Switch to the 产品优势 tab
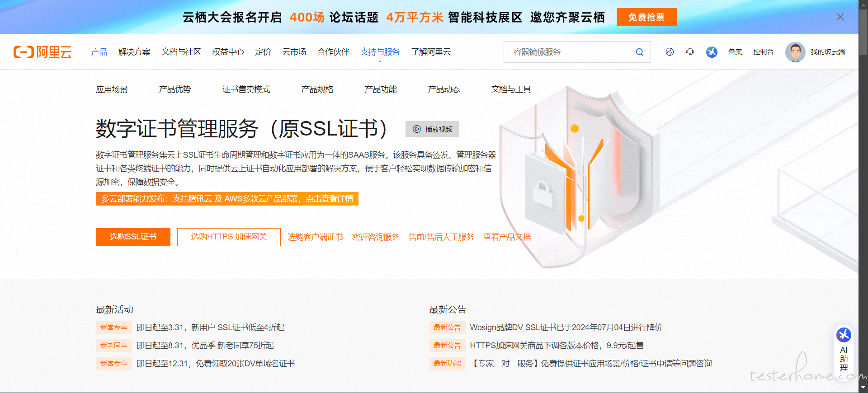868x393 pixels. (x=175, y=89)
